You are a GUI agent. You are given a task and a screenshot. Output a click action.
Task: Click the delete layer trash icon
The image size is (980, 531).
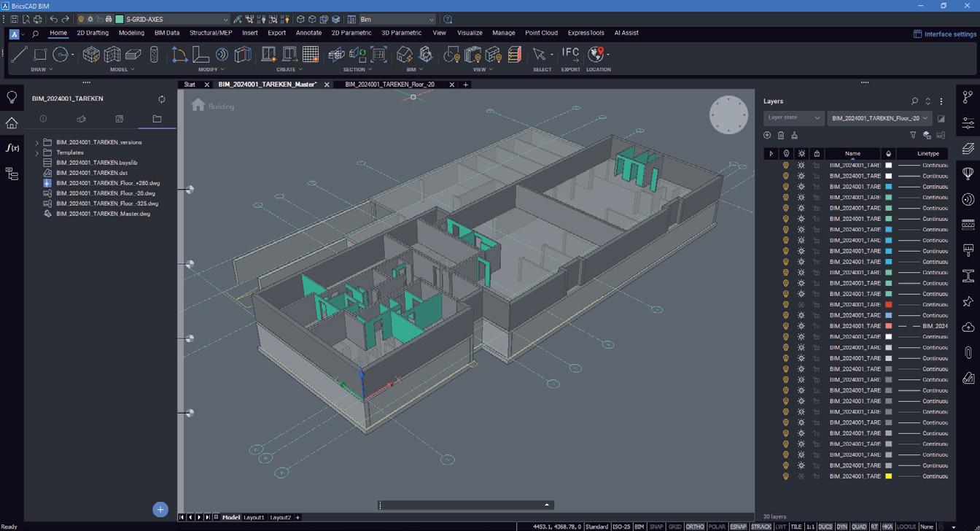point(781,135)
